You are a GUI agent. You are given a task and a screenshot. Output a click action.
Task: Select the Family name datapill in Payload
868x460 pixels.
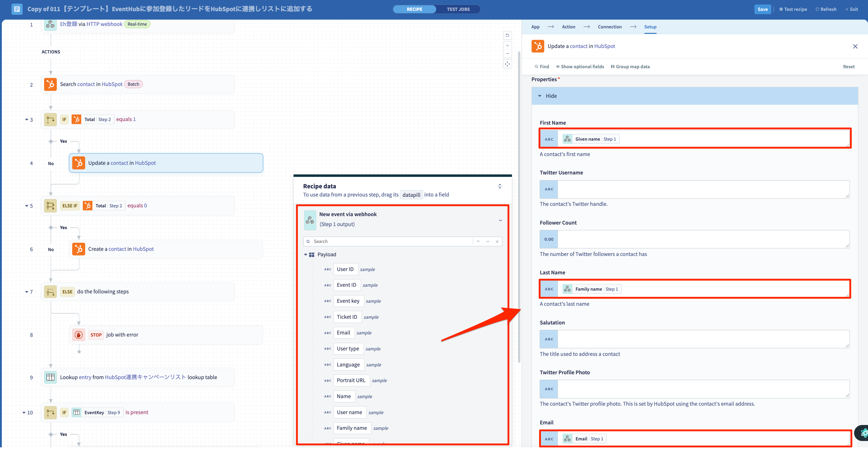352,428
